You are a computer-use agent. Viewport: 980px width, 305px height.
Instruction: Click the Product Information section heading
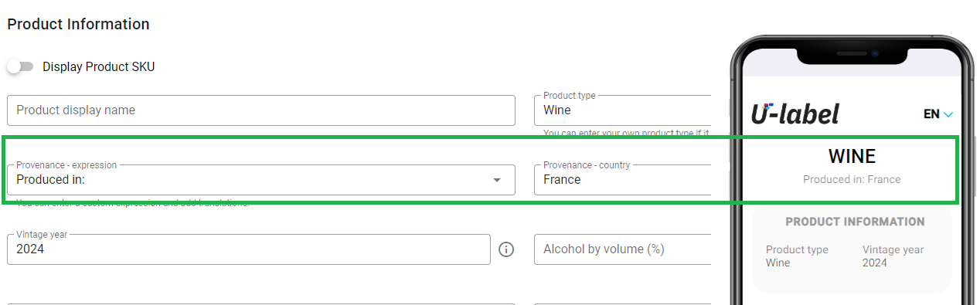[x=78, y=24]
